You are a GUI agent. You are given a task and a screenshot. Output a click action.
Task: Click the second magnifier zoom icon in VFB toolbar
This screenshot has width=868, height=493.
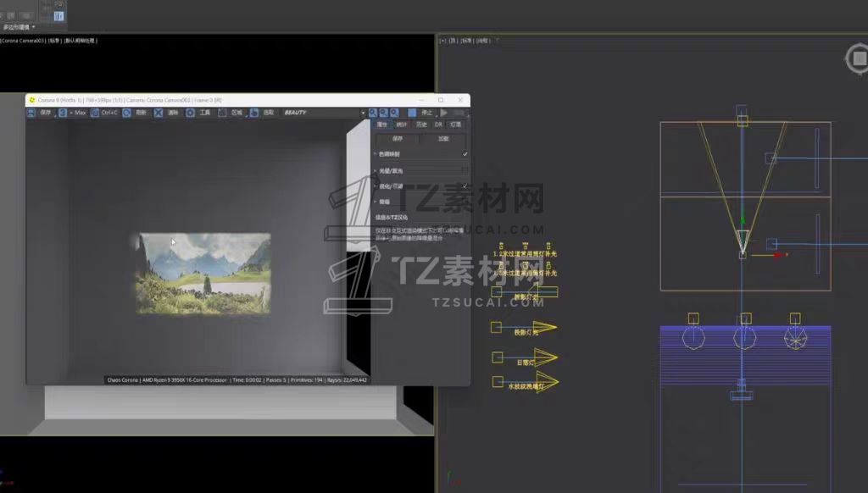pos(384,113)
